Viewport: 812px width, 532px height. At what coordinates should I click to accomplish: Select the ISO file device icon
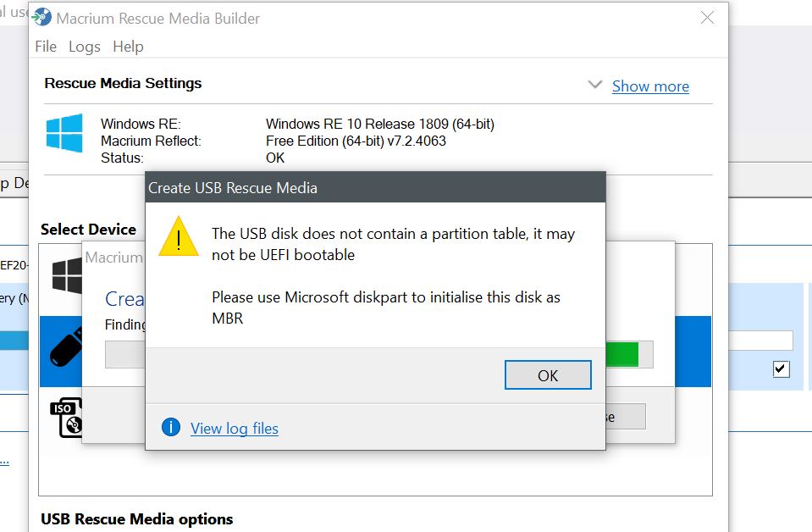[66, 418]
